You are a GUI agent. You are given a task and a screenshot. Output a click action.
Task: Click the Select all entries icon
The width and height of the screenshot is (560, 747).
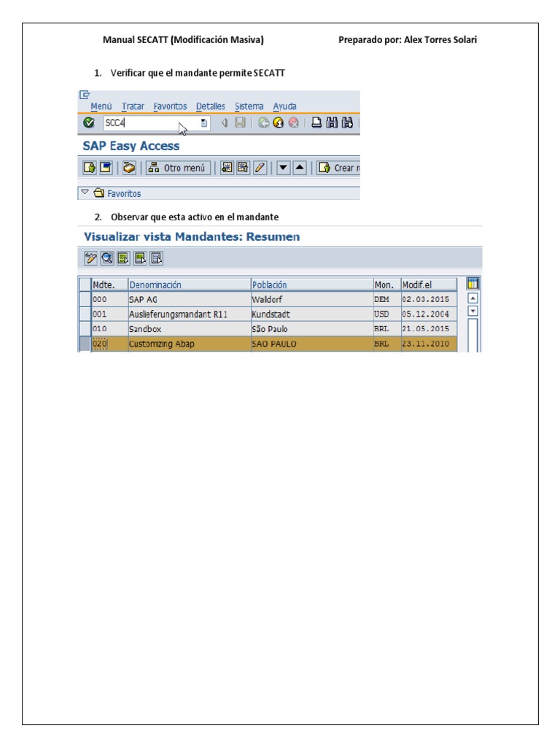[x=123, y=258]
